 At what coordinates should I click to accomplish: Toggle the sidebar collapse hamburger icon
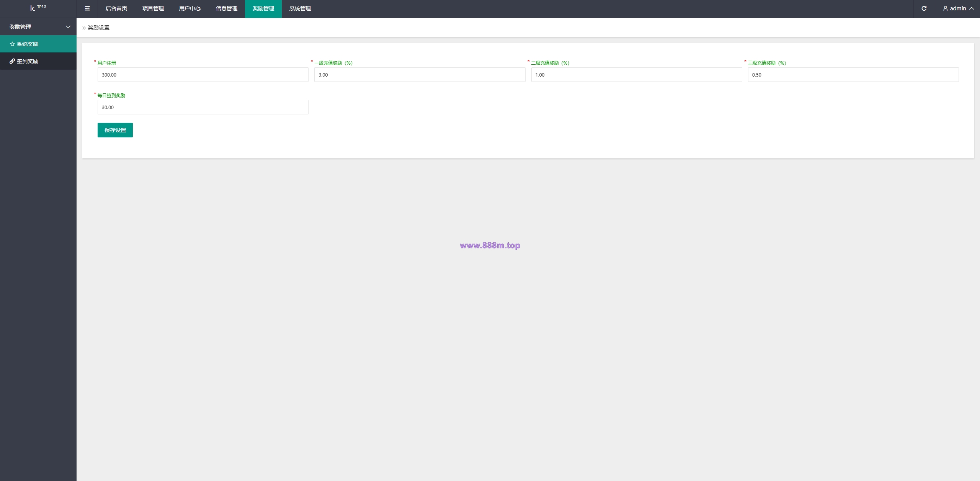[x=87, y=8]
